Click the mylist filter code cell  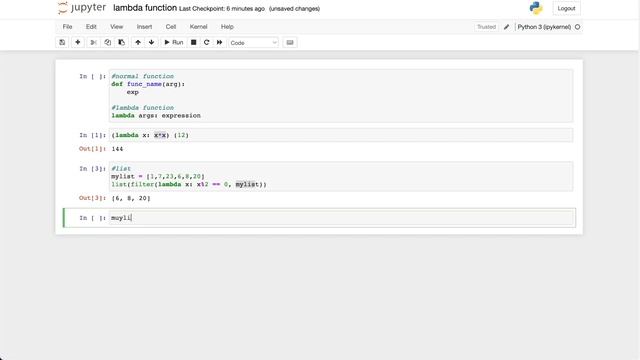pyautogui.click(x=341, y=176)
